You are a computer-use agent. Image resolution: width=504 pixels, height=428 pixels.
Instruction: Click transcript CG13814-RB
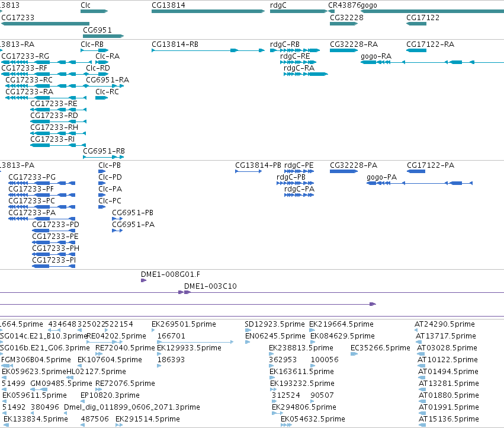coord(208,50)
